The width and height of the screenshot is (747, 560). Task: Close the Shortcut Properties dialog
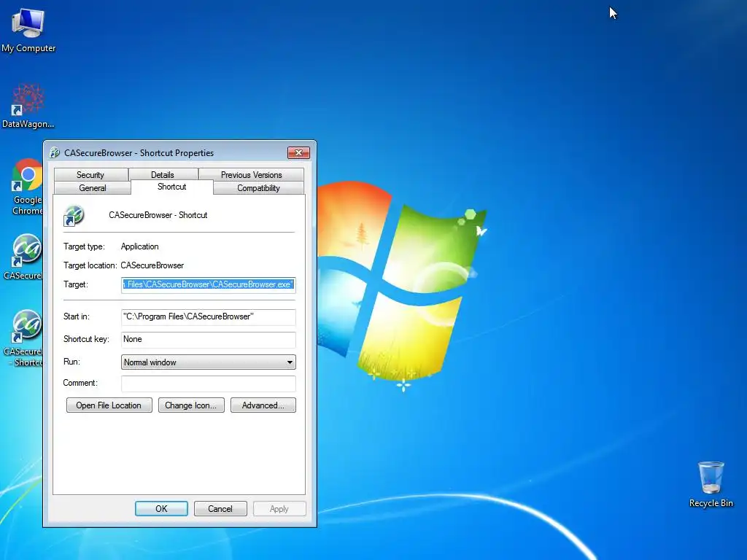pyautogui.click(x=298, y=152)
